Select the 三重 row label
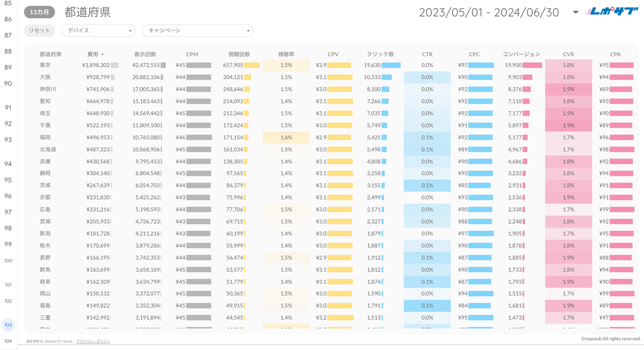The width and height of the screenshot is (644, 350). point(45,317)
